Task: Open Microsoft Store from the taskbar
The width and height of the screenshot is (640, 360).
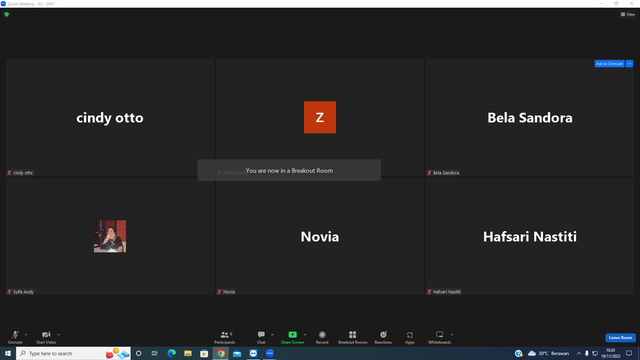Action: click(204, 353)
